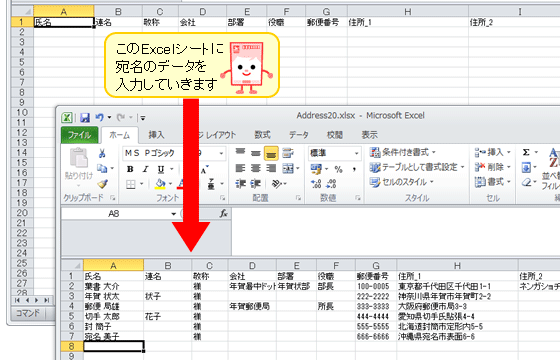560x360 pixels.
Task: Click the Clear eraser icon
Action: 526,182
